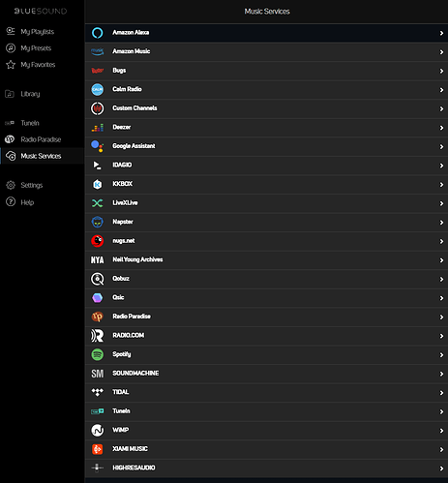Click the Qobuz record icon
The image size is (448, 483).
[97, 279]
